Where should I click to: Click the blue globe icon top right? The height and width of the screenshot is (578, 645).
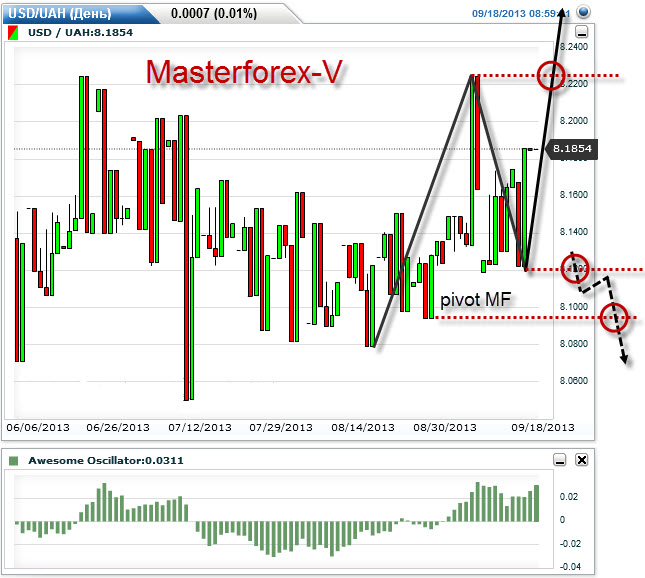(583, 12)
